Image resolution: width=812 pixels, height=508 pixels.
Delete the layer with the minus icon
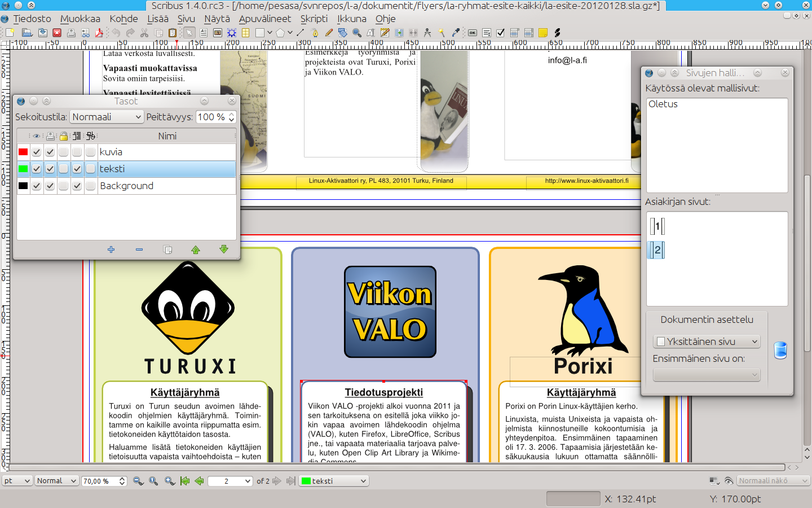tap(139, 249)
